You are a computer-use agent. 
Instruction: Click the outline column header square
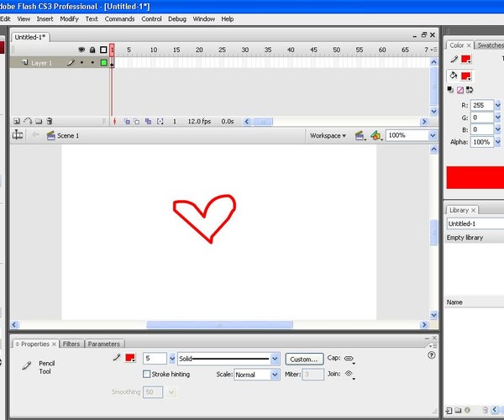[103, 50]
